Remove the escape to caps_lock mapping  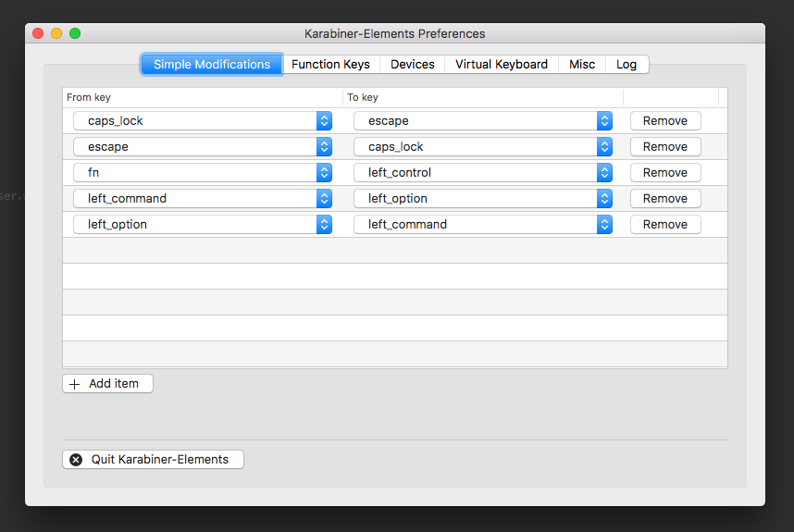point(665,147)
